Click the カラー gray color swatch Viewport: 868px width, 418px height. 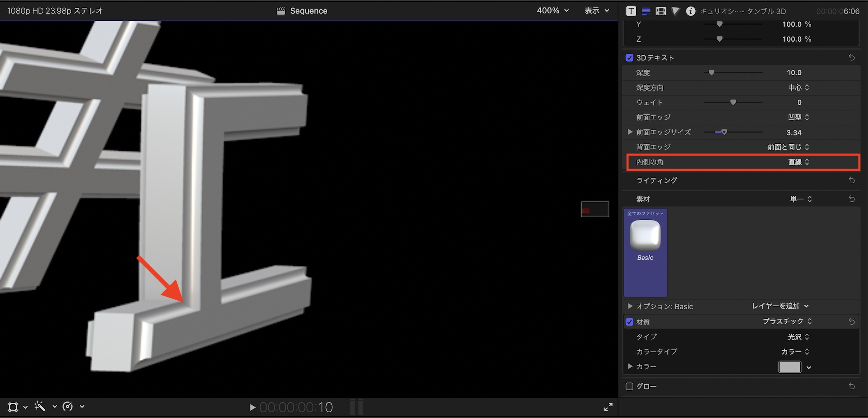789,367
